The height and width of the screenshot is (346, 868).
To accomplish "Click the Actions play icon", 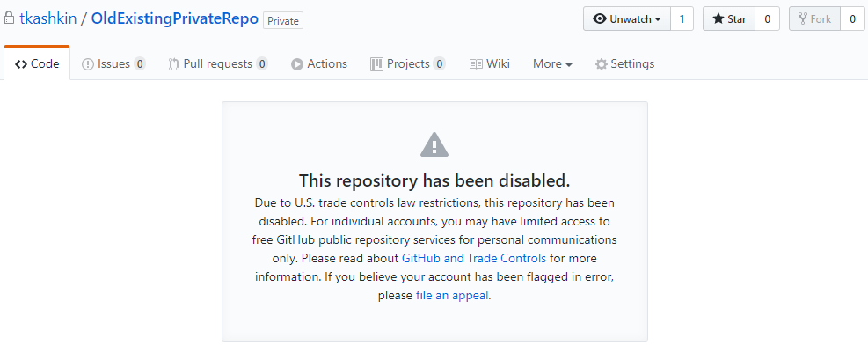I will (x=297, y=64).
